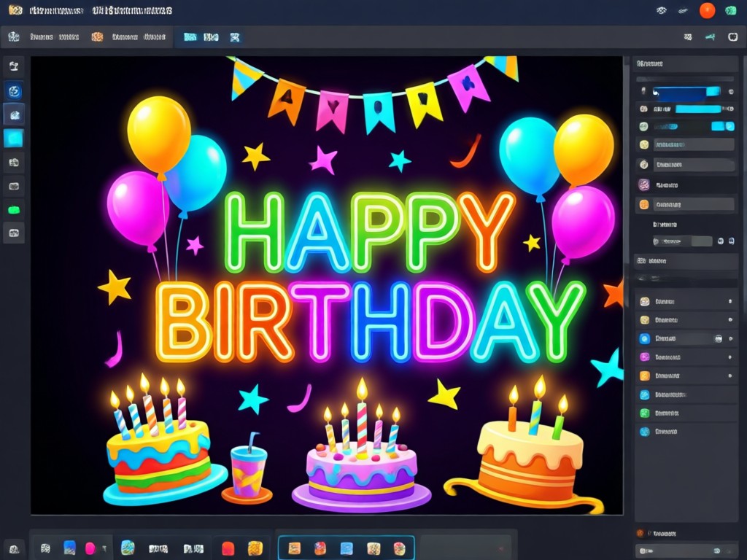Pick the solid cyan square tool
Image resolution: width=747 pixels, height=560 pixels.
[14, 139]
